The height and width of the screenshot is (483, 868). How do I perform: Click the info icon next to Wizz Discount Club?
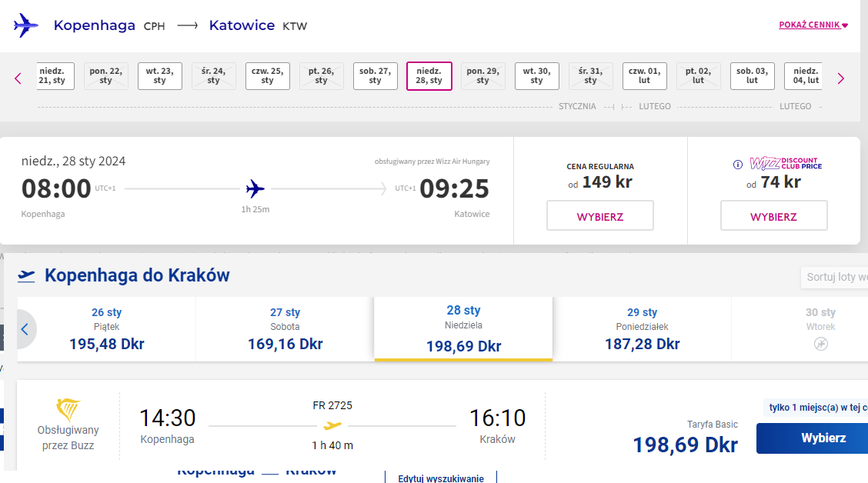coord(737,165)
